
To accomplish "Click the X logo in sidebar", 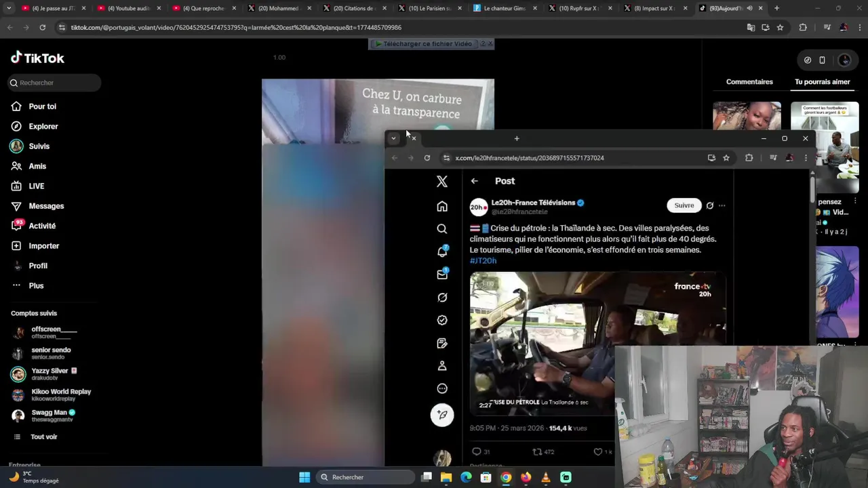I will click(x=442, y=182).
